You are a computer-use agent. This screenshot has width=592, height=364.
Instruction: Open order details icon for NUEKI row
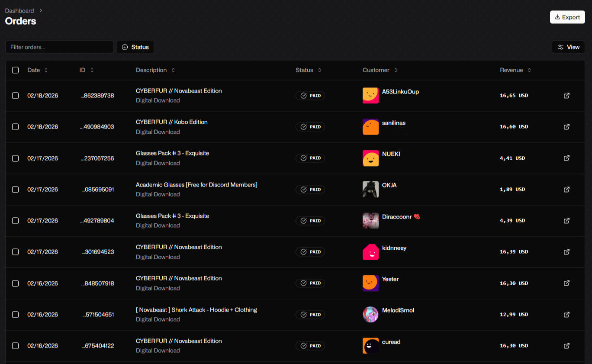(566, 158)
